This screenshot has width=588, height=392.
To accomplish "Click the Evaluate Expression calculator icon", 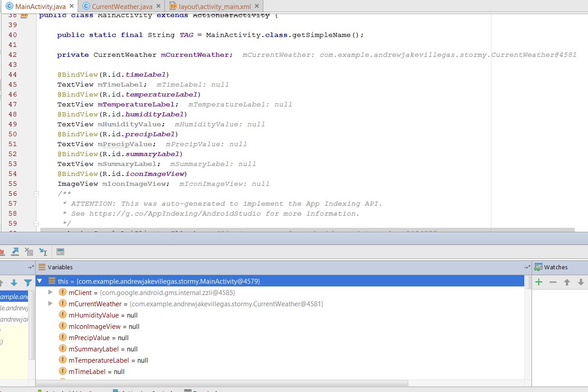I will click(61, 252).
